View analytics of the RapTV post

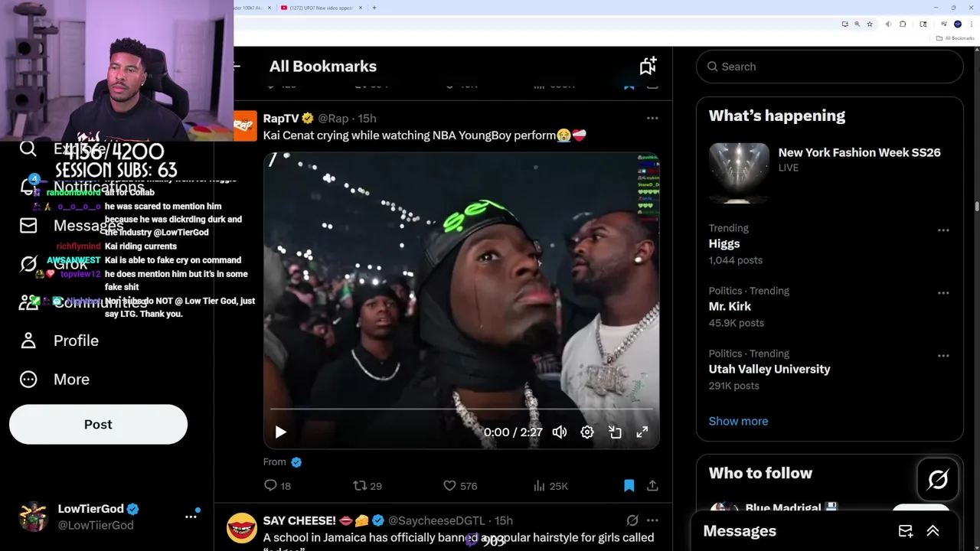pos(550,485)
